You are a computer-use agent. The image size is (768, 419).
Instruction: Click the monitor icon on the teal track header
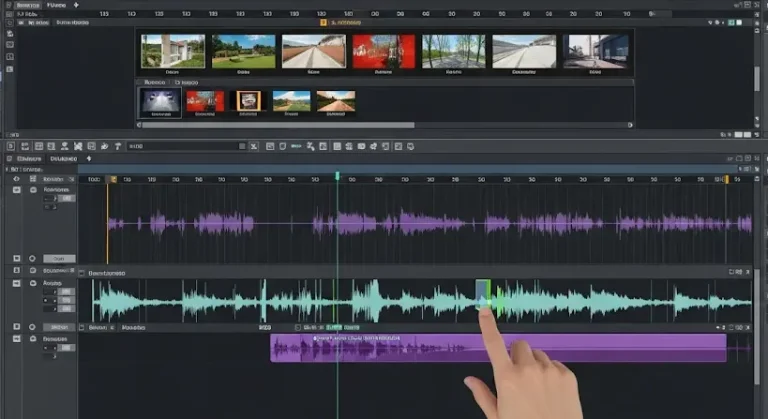[x=17, y=283]
